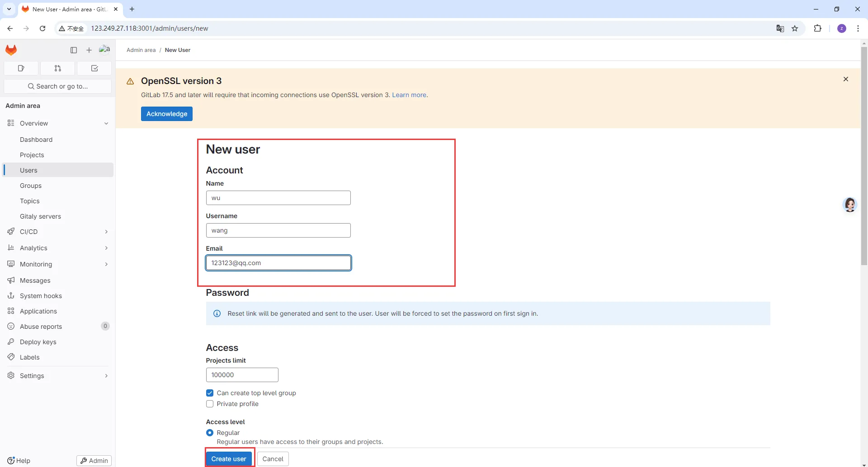Open the user avatar menu in sidebar
The image size is (868, 467).
(x=104, y=49)
